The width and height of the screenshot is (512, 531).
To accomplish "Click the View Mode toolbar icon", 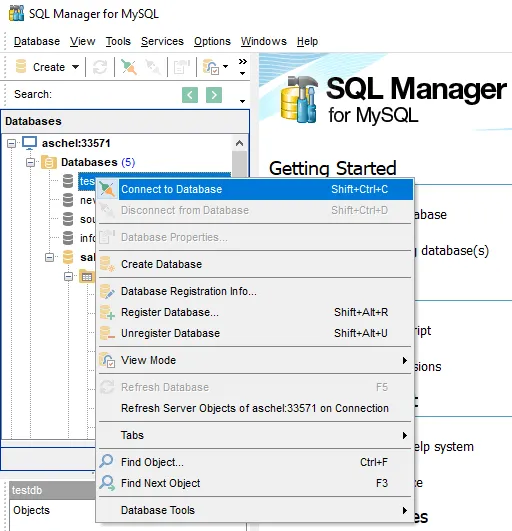I will pos(211,67).
